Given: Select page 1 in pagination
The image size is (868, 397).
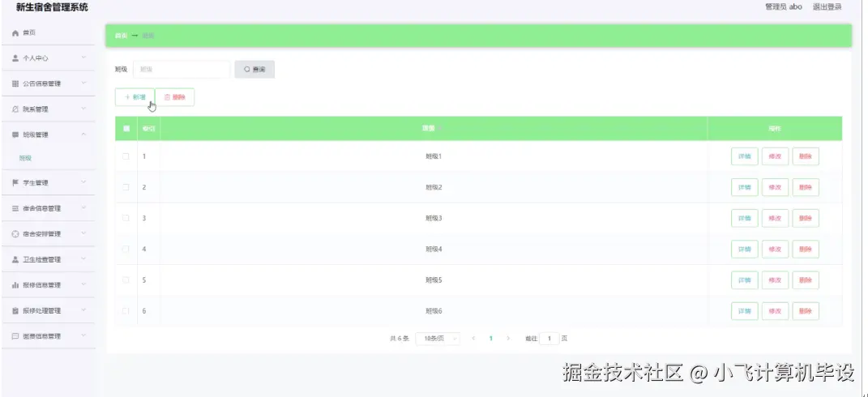Looking at the screenshot, I should [491, 339].
